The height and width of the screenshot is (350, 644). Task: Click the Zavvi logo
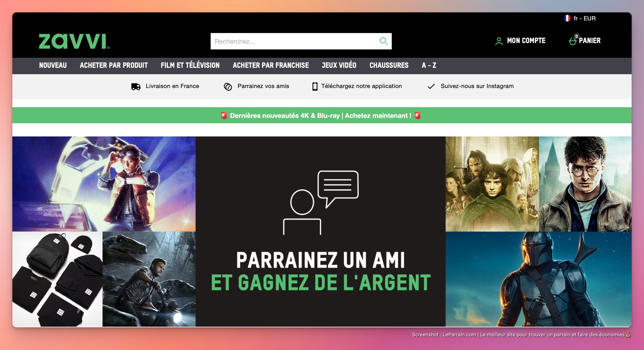tap(74, 41)
